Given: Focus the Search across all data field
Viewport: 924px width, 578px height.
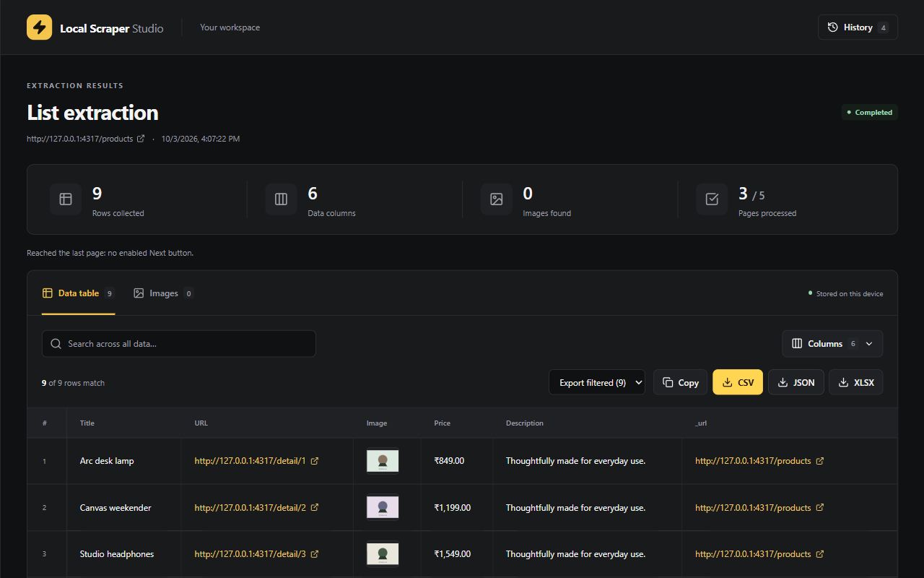Looking at the screenshot, I should pyautogui.click(x=179, y=344).
